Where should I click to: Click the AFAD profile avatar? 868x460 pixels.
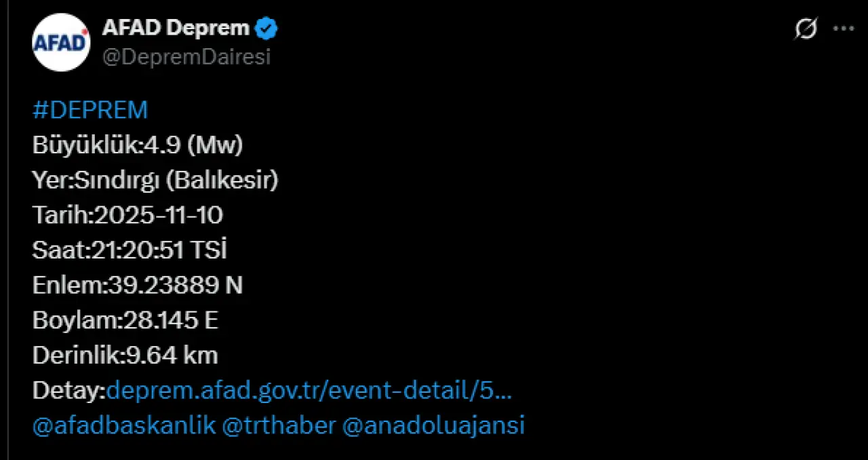pos(61,42)
